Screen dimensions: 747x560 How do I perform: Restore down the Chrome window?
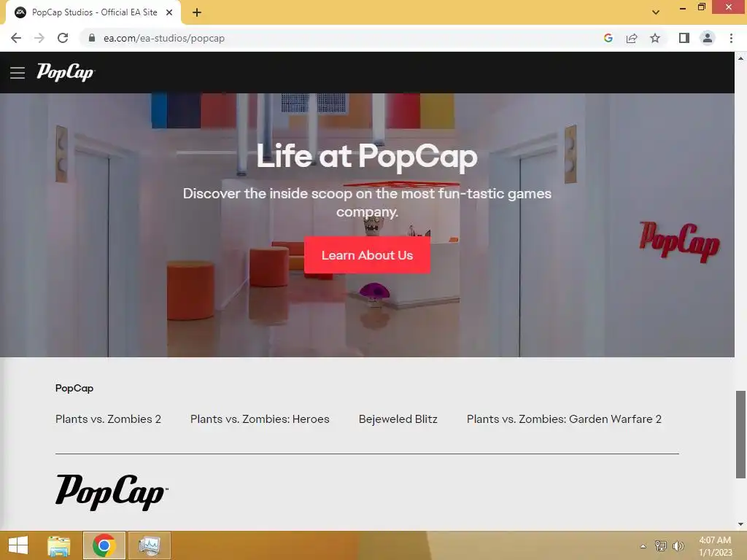tap(702, 7)
